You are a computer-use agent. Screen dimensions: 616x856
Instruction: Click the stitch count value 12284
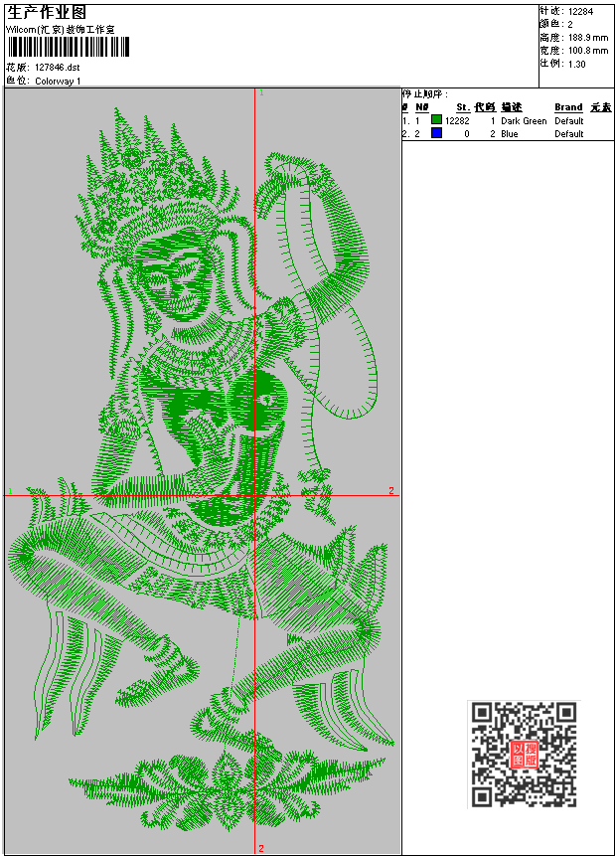[x=580, y=12]
